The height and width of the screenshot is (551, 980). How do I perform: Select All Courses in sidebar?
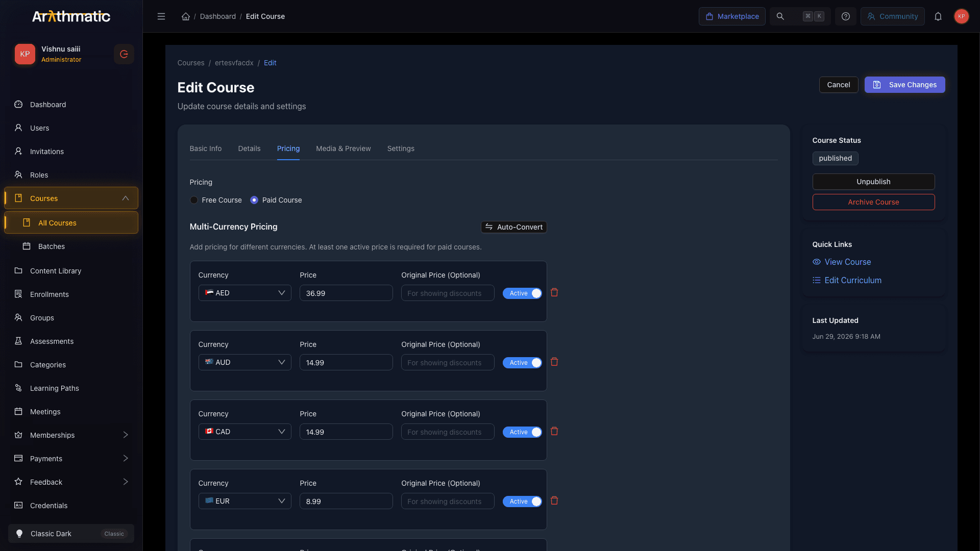coord(71,223)
